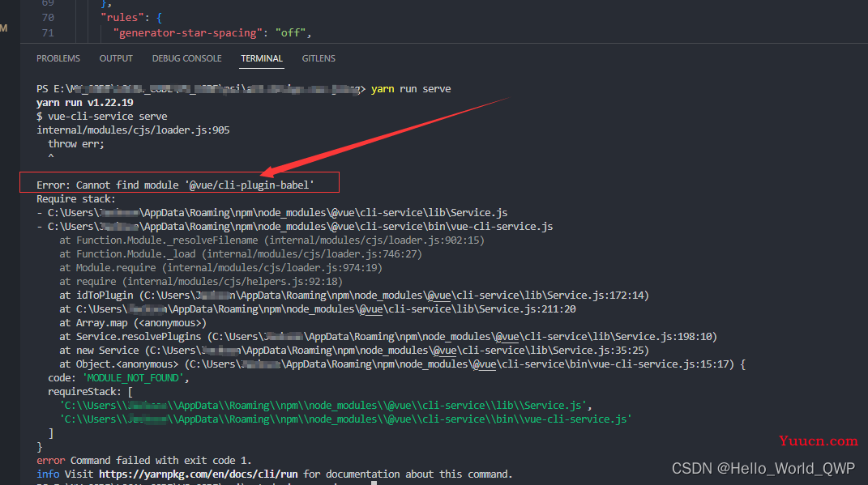Screen dimensions: 868x485
Task: Click editor line number 71
Action: click(48, 33)
